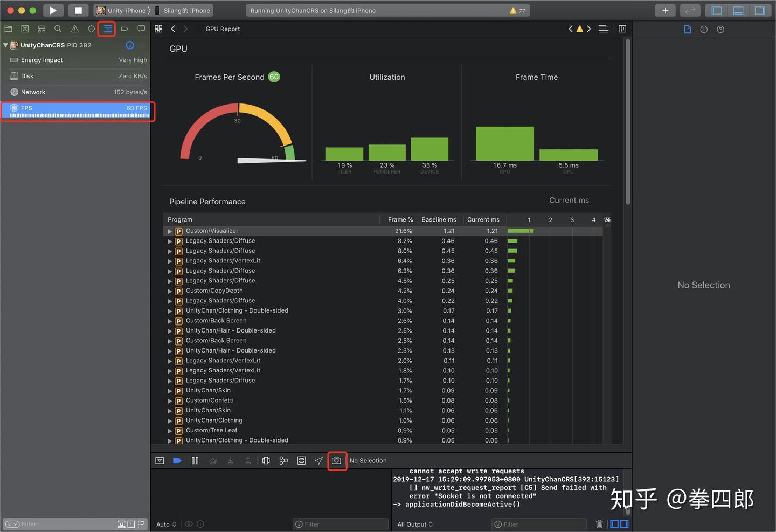Click the Frame % column header
The image size is (776, 532).
point(400,219)
